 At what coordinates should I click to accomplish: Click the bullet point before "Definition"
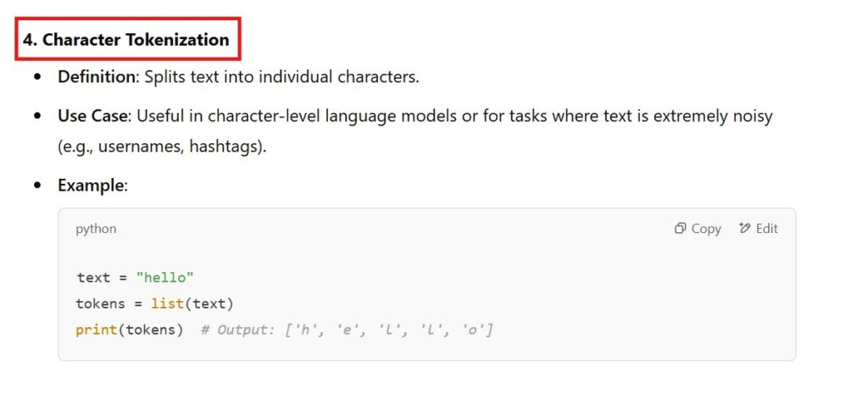(x=37, y=77)
